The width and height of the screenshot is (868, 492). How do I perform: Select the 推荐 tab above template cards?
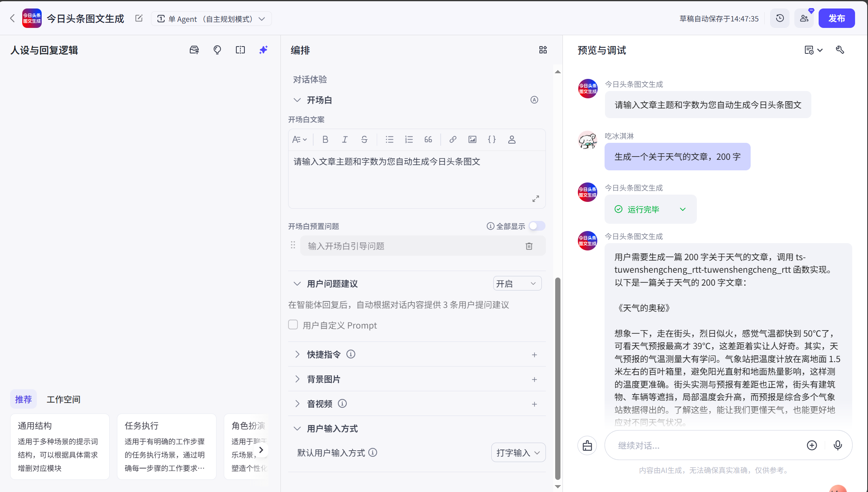pos(23,399)
